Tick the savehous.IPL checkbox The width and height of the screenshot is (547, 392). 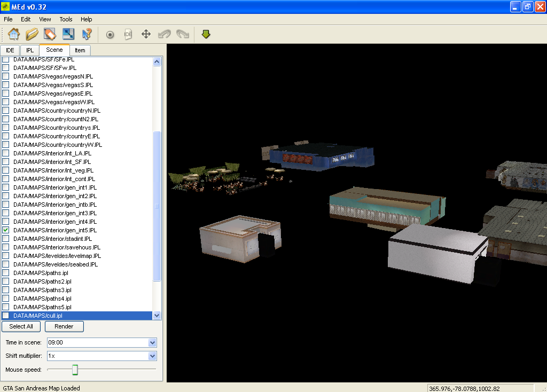[5, 247]
